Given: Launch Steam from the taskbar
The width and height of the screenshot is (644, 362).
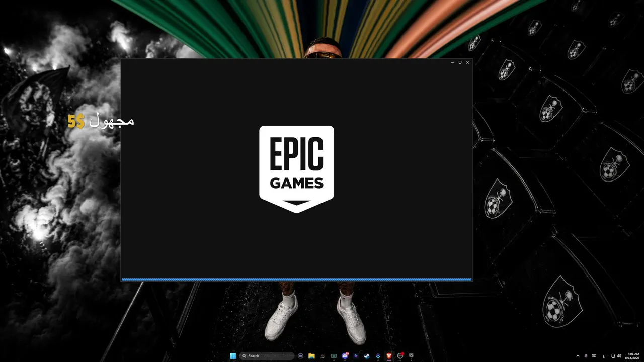Looking at the screenshot, I should tap(367, 356).
